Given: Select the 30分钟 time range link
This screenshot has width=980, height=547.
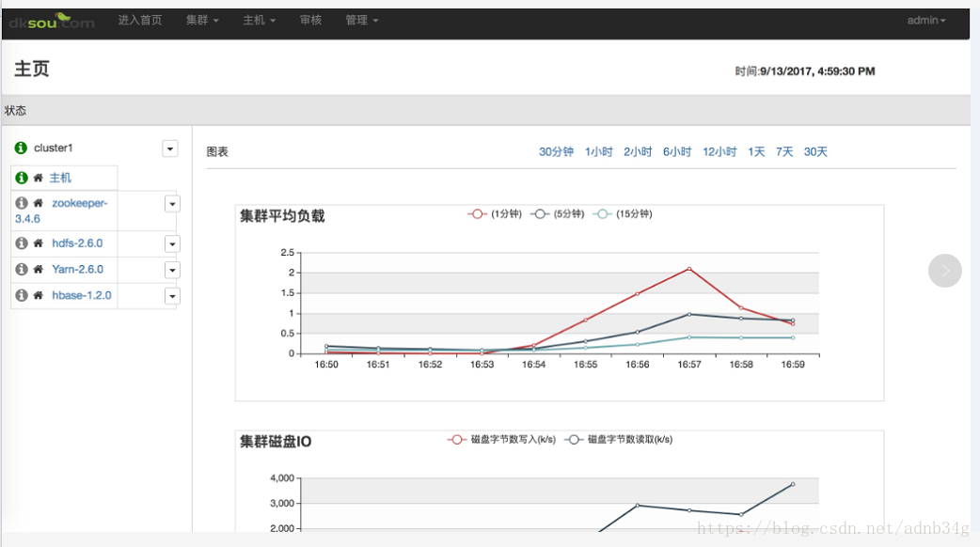Looking at the screenshot, I should (556, 152).
